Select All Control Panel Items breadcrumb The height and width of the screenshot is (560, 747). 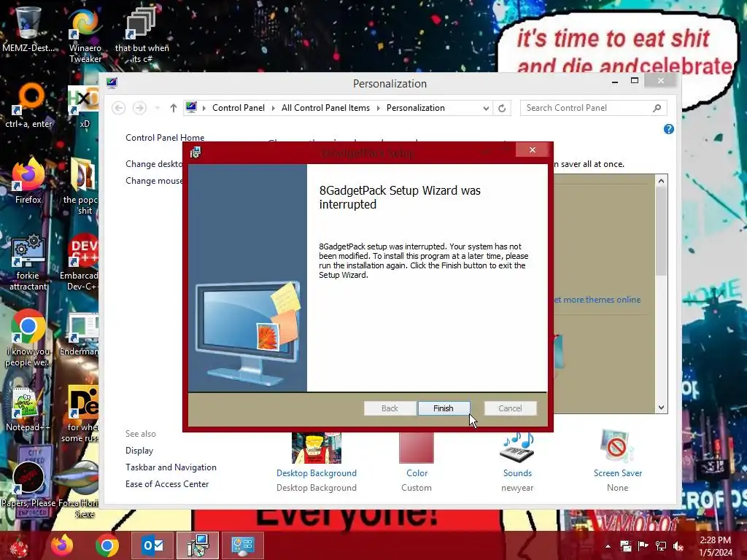(x=325, y=108)
